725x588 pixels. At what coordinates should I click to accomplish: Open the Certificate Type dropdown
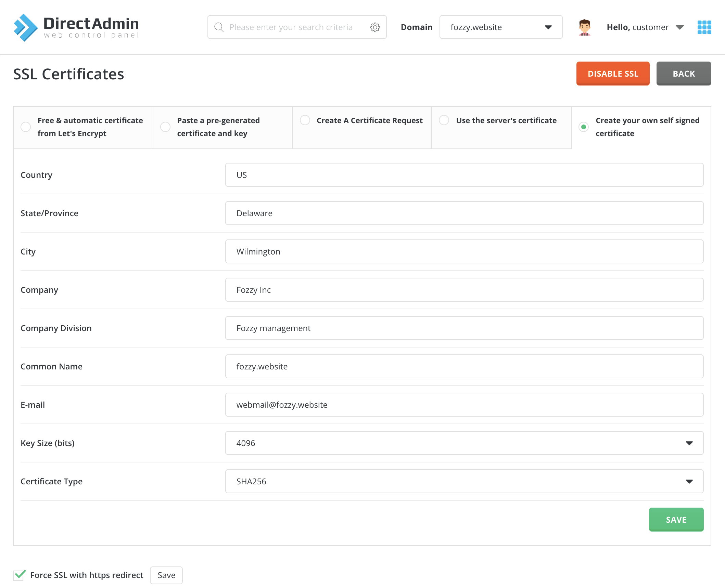coord(464,481)
